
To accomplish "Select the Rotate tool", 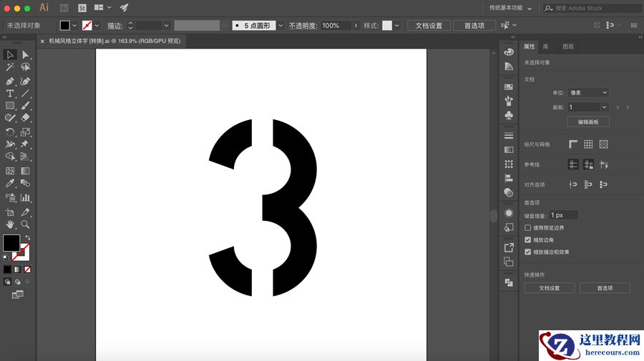I will coord(10,132).
